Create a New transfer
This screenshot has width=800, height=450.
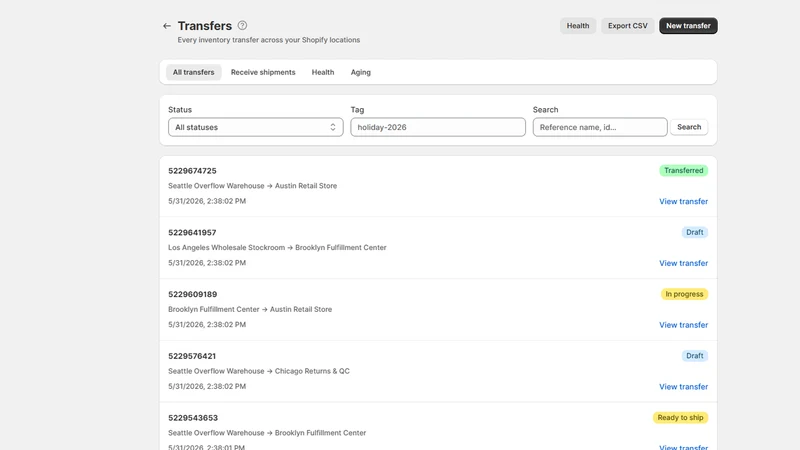pos(688,26)
